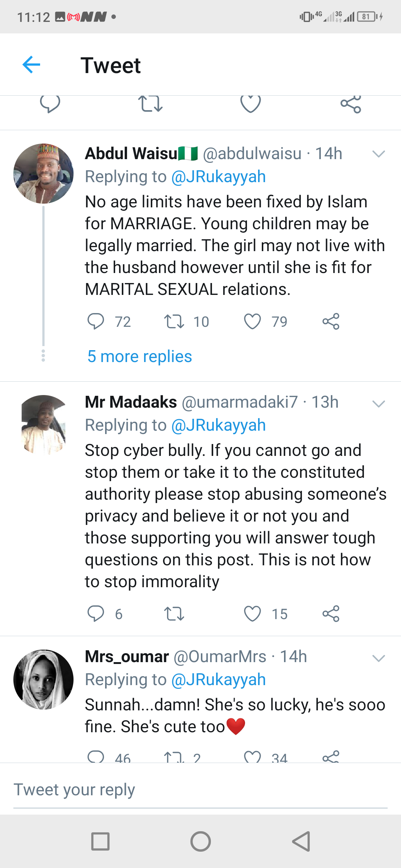View Abdul Waisu's profile picture
This screenshot has height=868, width=401.
(43, 174)
